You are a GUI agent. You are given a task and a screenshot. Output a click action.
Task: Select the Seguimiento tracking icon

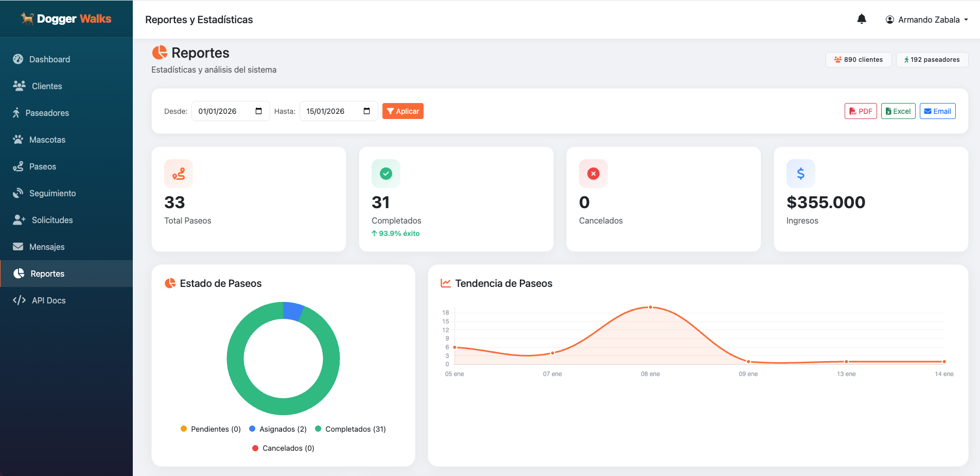(x=19, y=193)
